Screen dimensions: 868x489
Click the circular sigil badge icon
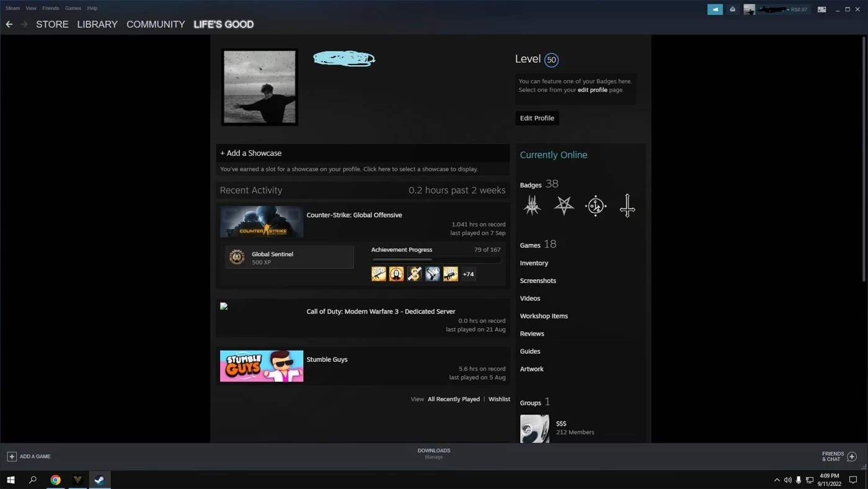pos(595,205)
